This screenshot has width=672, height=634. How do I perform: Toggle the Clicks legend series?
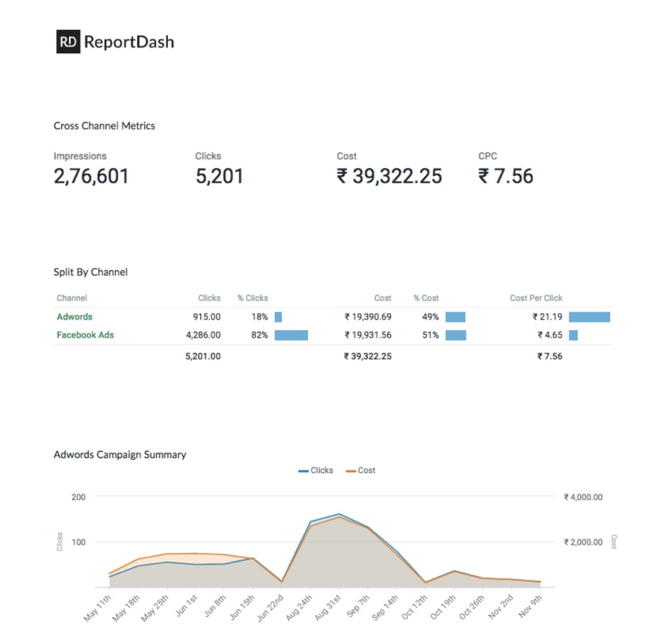tap(316, 470)
